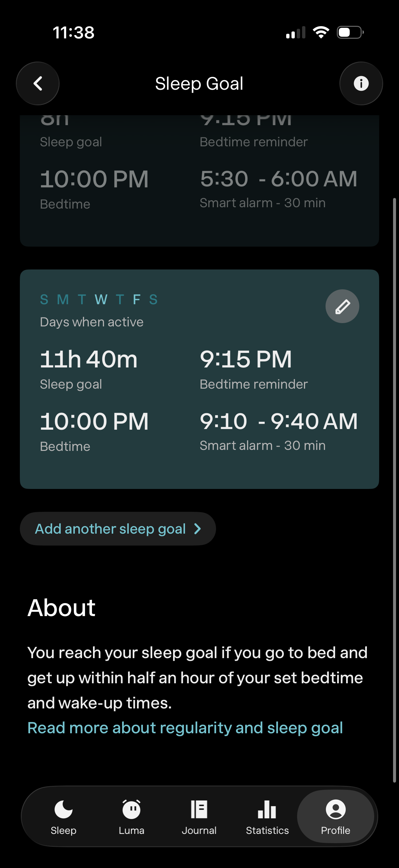Image resolution: width=399 pixels, height=868 pixels.
Task: Select the dimmed 5:30 - 6:00 AM smart alarm
Action: [x=279, y=179]
